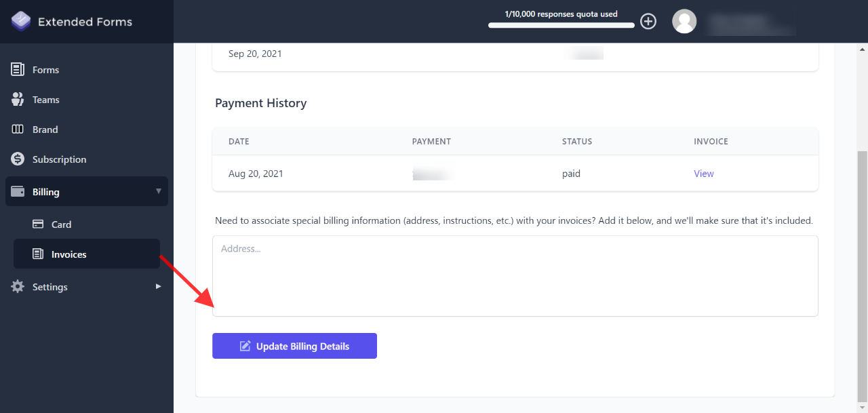Expand the Settings sidebar arrow

click(159, 286)
